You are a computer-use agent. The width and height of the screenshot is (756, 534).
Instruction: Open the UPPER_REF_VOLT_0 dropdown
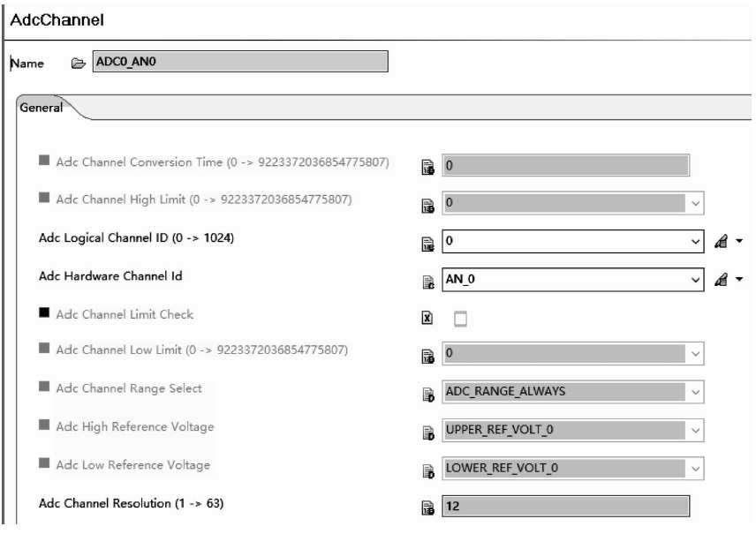[695, 431]
